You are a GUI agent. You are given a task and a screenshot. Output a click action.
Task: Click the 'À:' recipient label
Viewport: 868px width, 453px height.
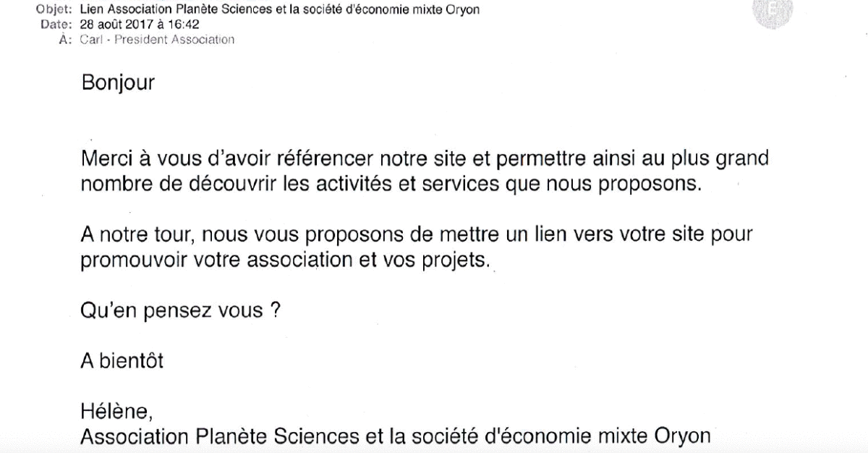[x=61, y=40]
